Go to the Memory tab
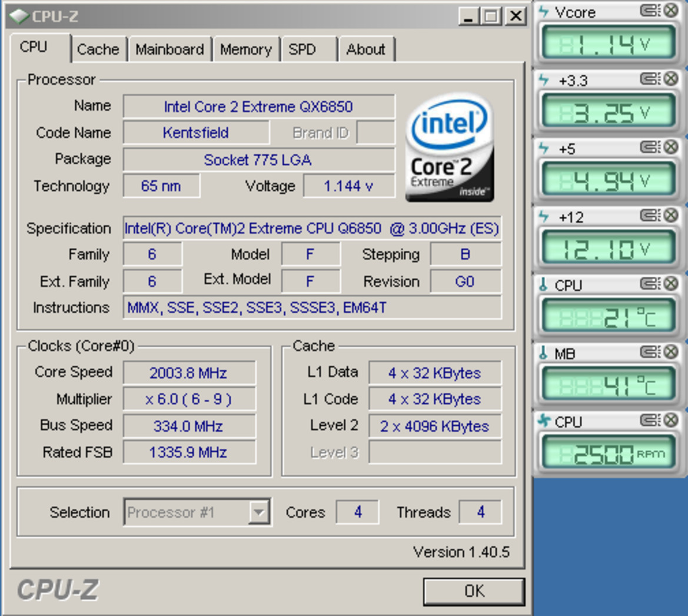The height and width of the screenshot is (616, 688). pos(246,49)
